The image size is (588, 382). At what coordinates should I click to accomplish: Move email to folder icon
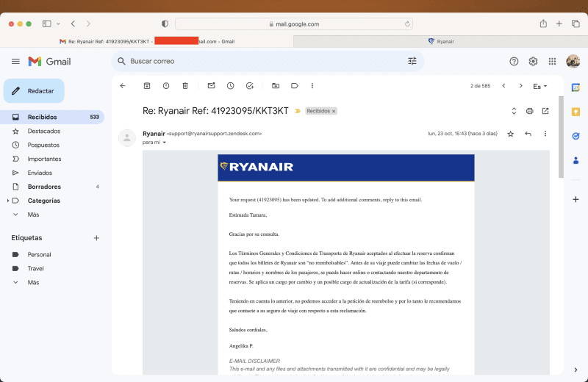tap(276, 86)
